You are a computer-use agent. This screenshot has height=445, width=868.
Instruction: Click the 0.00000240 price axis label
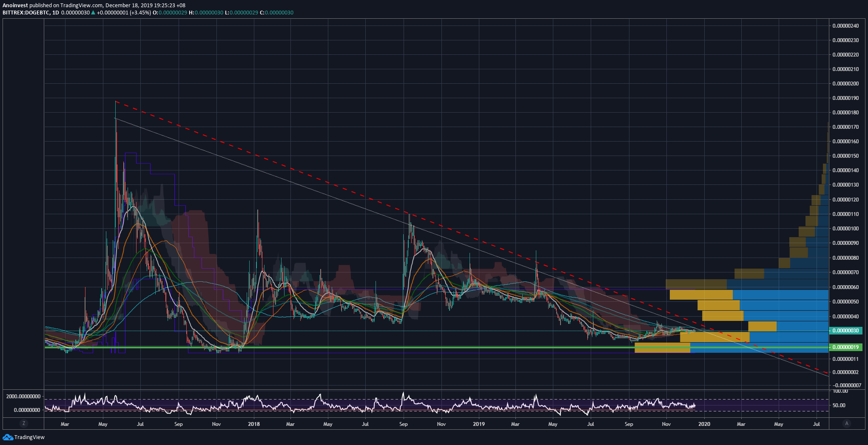coord(845,26)
